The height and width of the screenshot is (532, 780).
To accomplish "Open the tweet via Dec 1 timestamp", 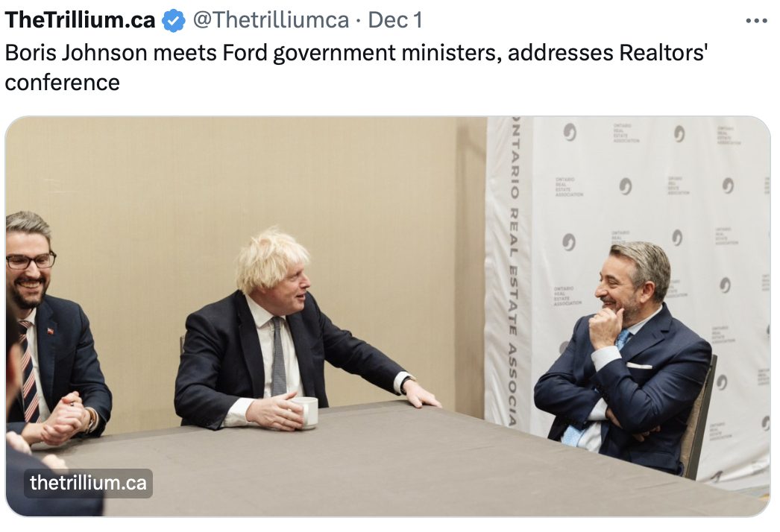I will tap(395, 20).
